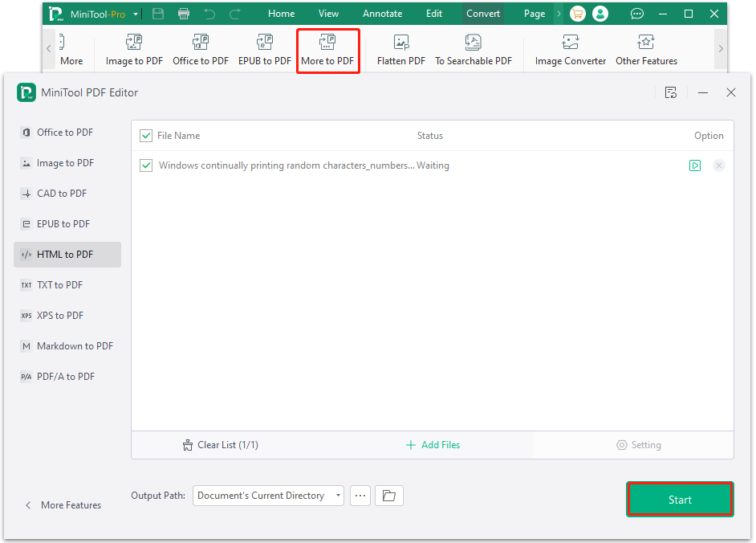This screenshot has width=756, height=543.
Task: Open conversion history icon in dialog header
Action: (x=671, y=92)
